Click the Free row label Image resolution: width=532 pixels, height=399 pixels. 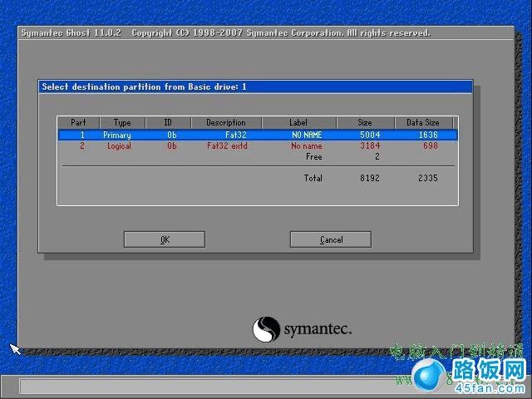[314, 157]
